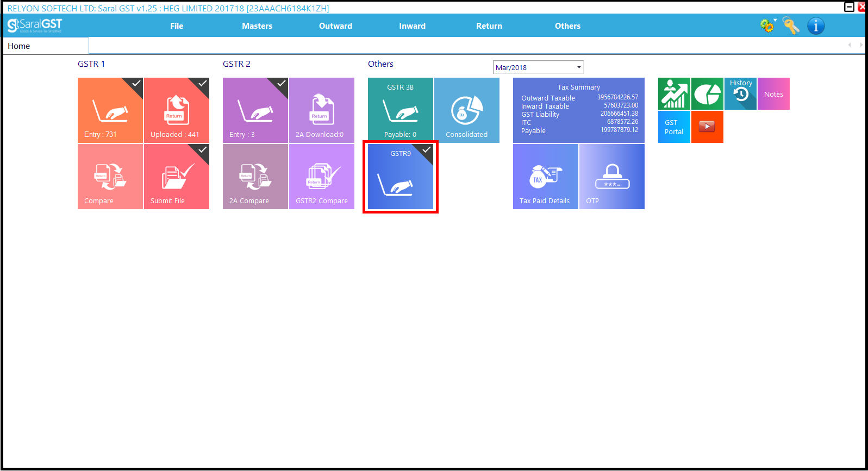
Task: Open the Consolidated report tile
Action: (x=466, y=110)
